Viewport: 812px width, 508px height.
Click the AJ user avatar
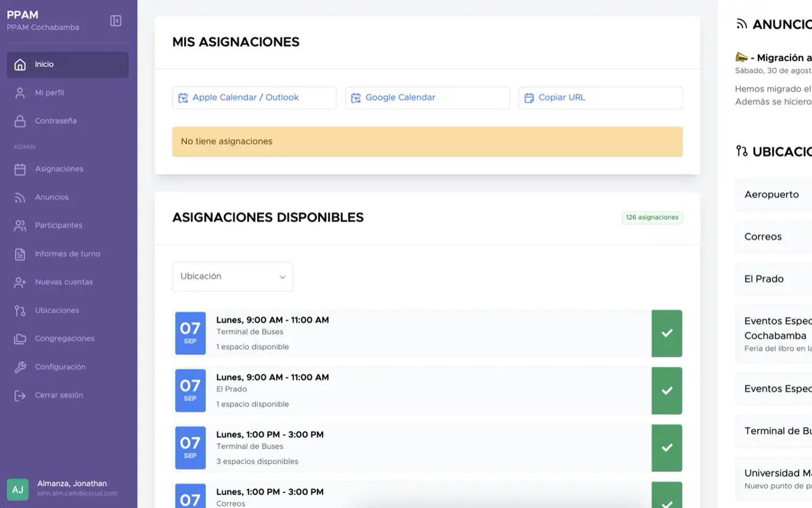pos(18,489)
